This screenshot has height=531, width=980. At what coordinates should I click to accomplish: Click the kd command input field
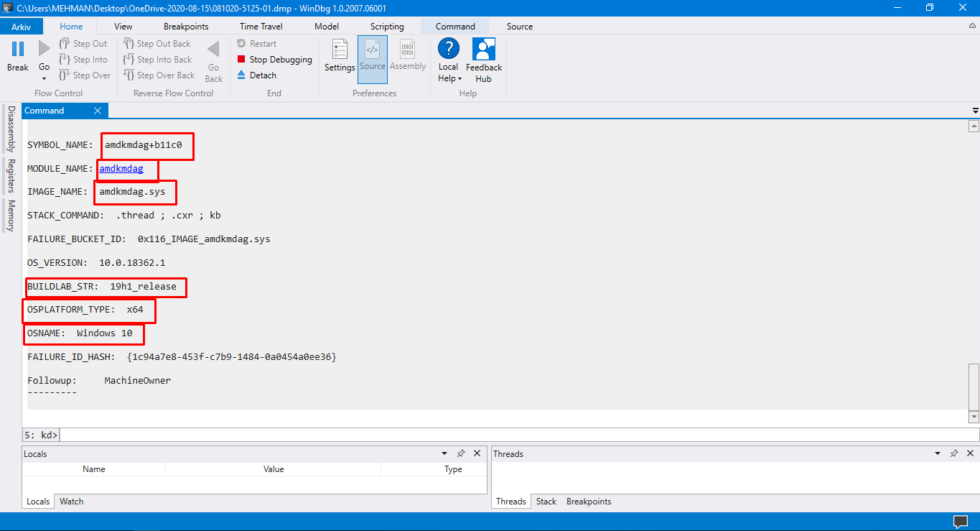pyautogui.click(x=520, y=435)
